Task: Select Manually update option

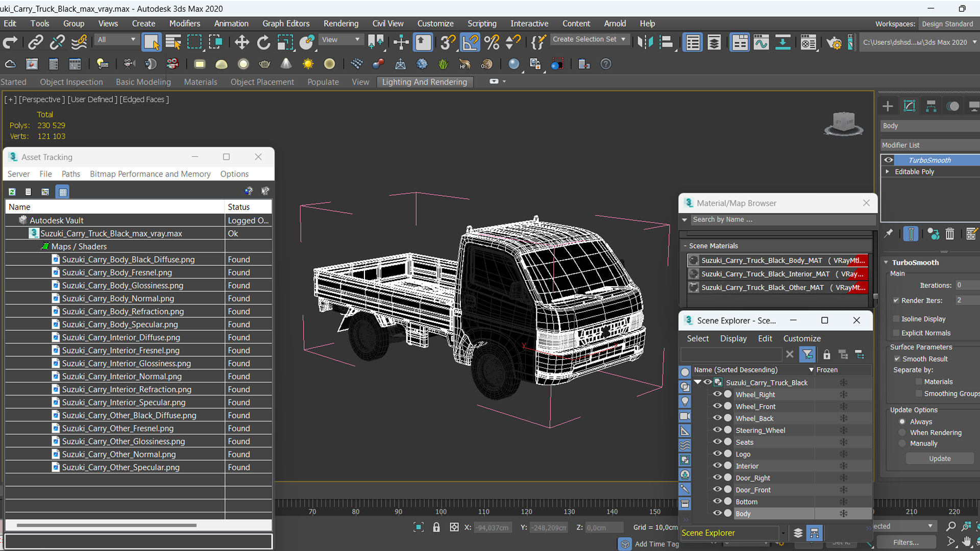Action: [902, 444]
